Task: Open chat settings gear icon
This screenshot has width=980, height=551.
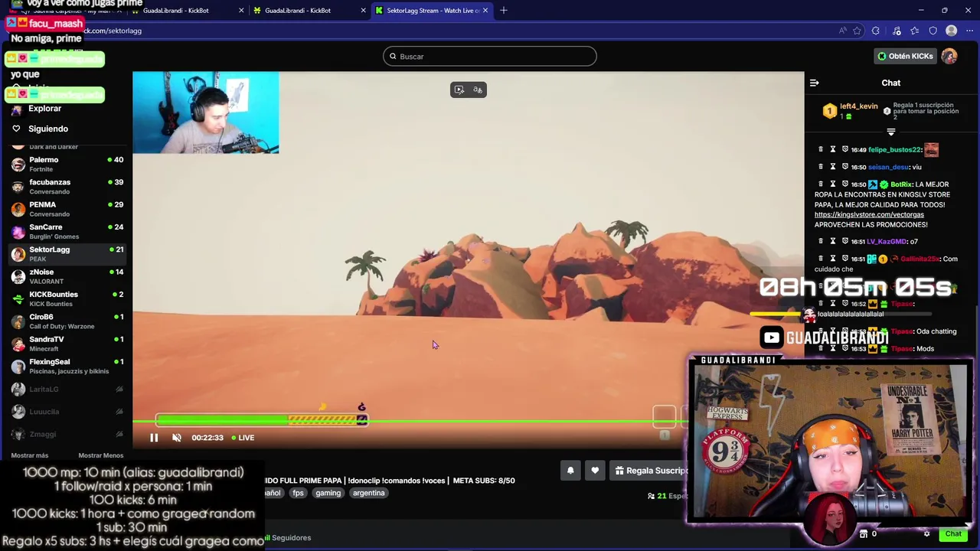Action: pyautogui.click(x=926, y=533)
